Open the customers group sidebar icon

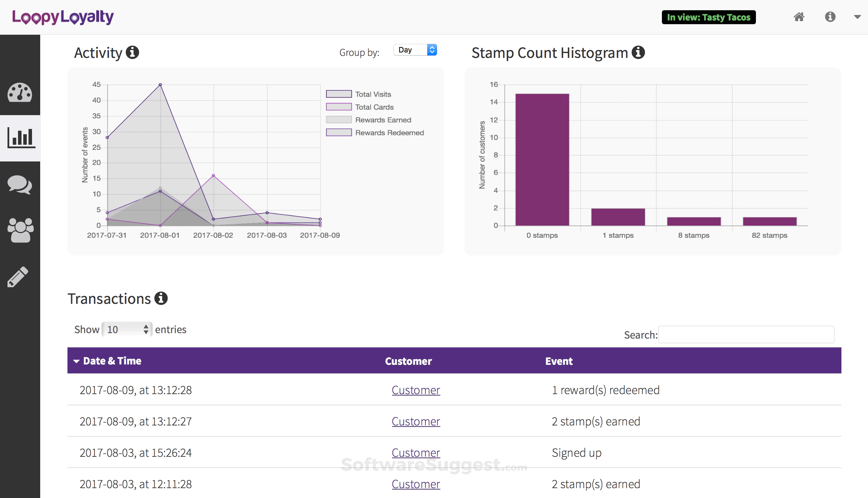click(20, 230)
